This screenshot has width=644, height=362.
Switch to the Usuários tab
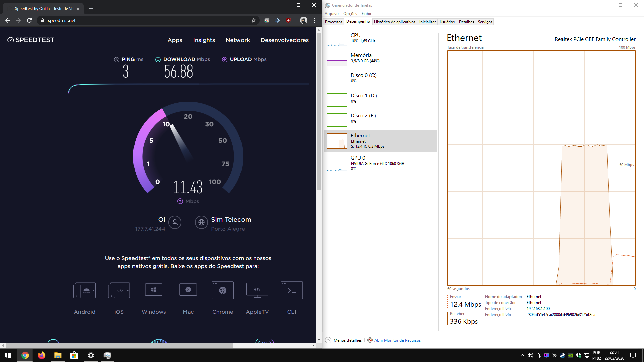(447, 22)
